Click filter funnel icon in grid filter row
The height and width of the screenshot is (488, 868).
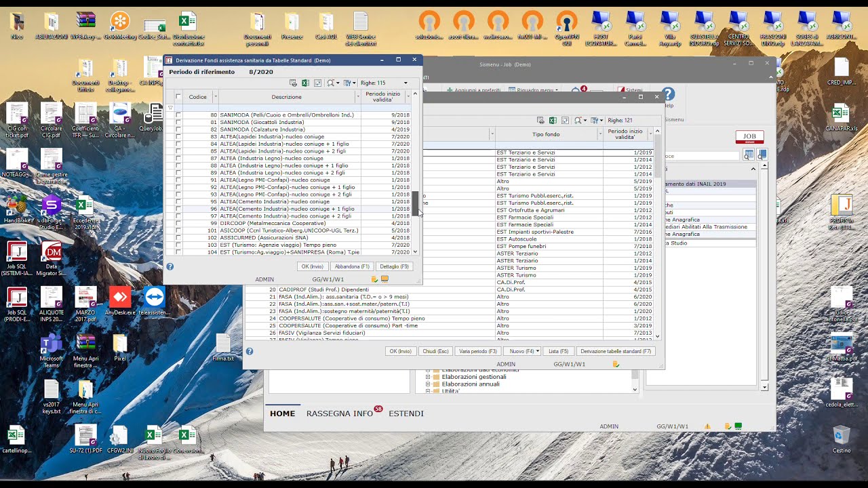pos(170,108)
